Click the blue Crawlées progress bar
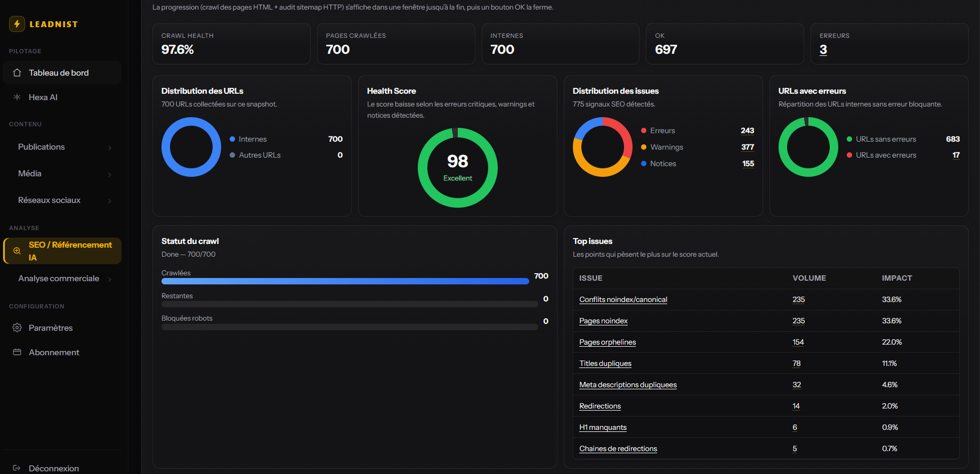980x474 pixels. coord(345,281)
